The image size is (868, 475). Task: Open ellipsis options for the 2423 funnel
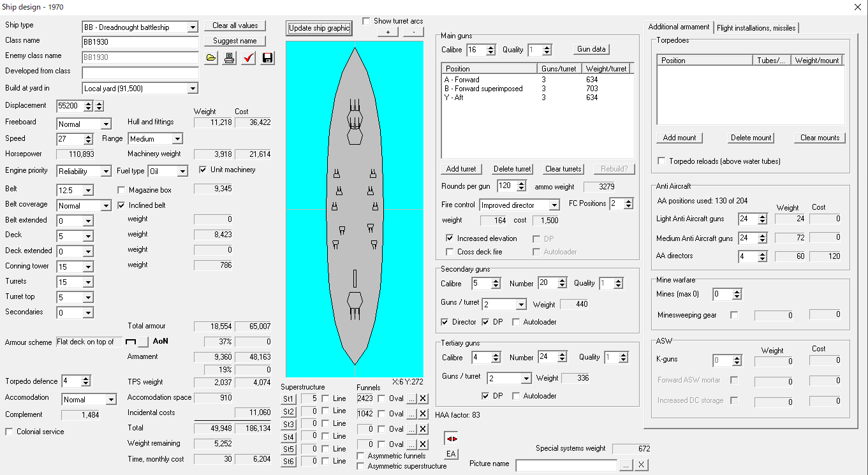[411, 398]
